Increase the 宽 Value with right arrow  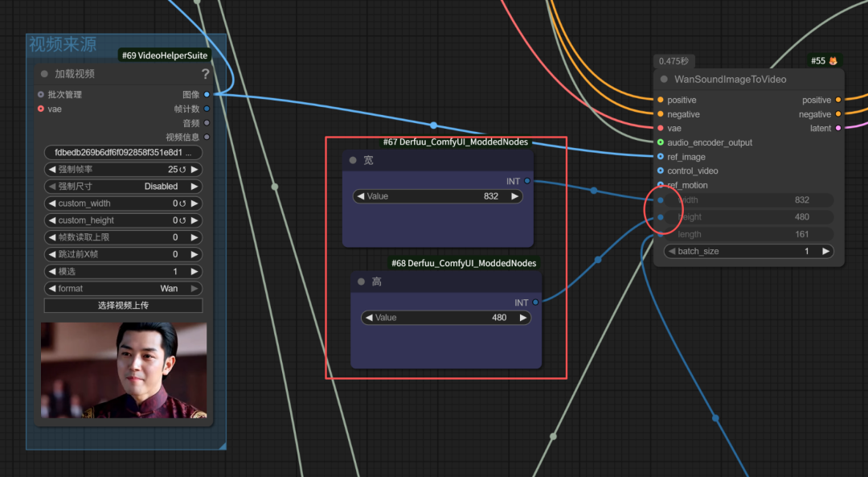click(514, 196)
